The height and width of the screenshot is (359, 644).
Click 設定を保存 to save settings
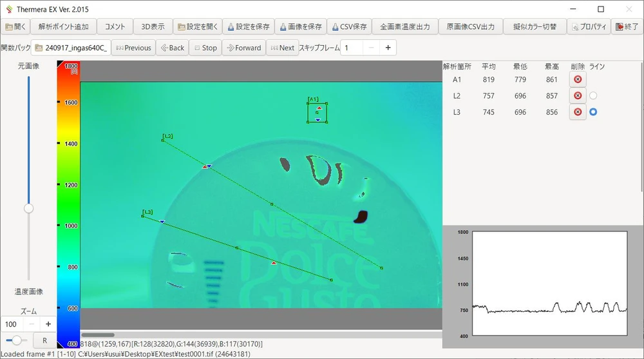248,27
